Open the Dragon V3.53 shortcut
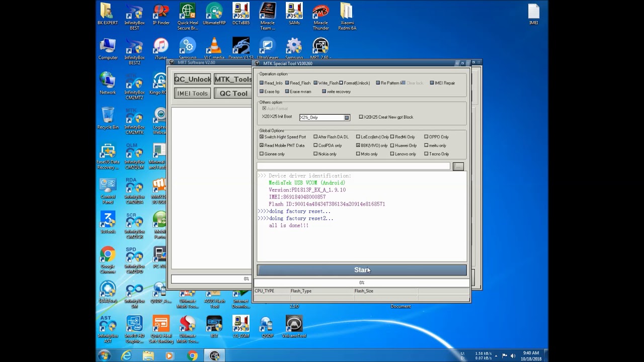The image size is (644, 362). (241, 49)
